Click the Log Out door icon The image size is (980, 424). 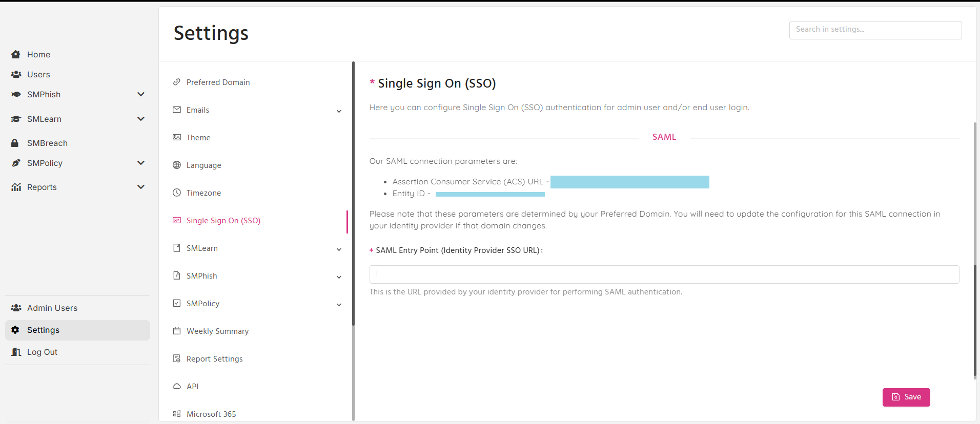click(x=16, y=352)
